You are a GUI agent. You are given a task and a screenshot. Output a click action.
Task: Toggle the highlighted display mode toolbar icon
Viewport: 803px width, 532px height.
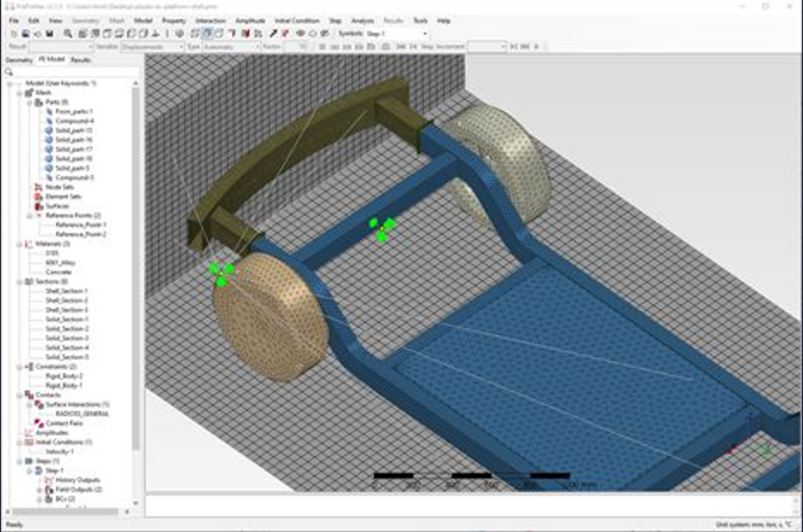[x=207, y=34]
